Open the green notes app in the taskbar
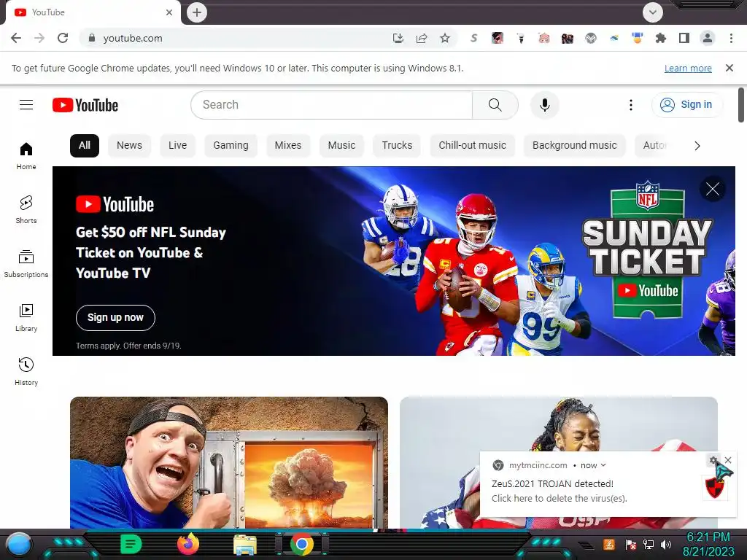747x560 pixels. point(131,544)
